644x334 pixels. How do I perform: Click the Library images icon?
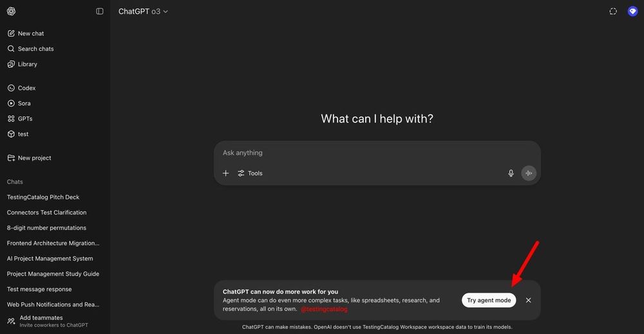click(x=11, y=64)
